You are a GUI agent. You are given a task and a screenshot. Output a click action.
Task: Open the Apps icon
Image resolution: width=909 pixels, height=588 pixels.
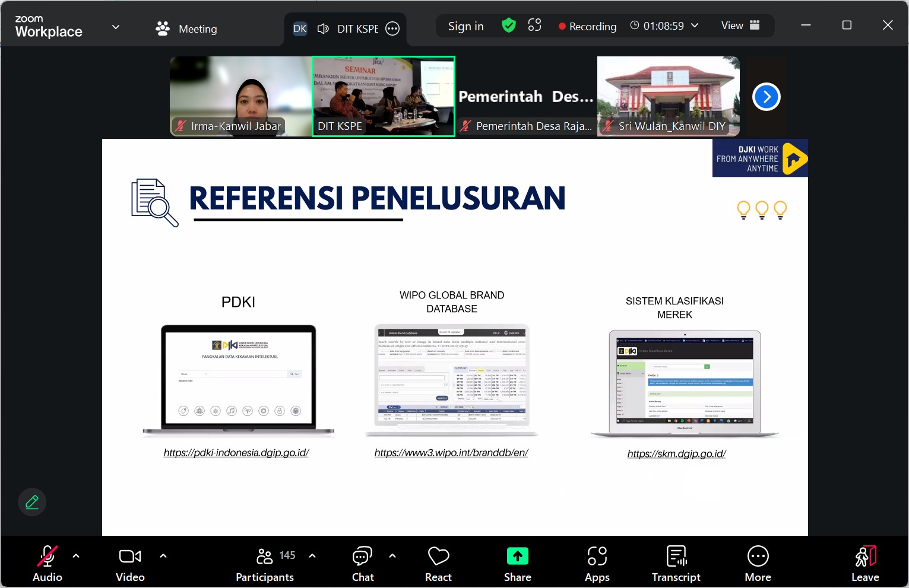pos(597,563)
